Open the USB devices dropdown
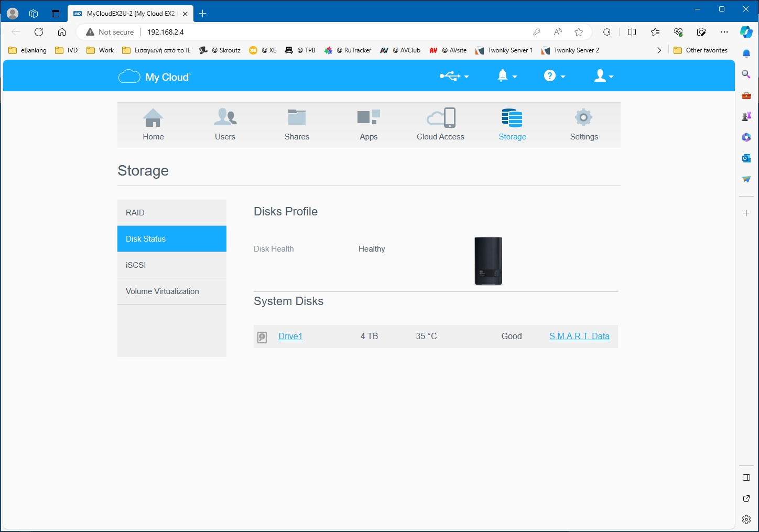The image size is (759, 532). 454,77
